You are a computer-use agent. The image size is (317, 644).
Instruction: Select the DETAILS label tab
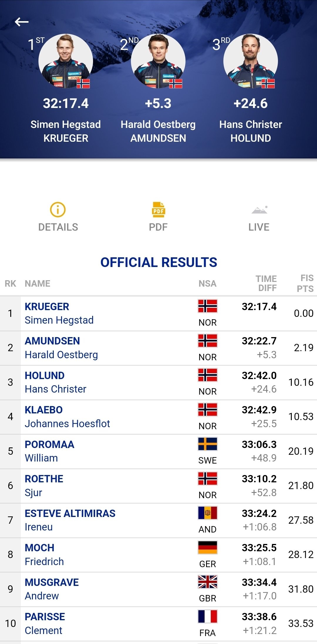coord(58,227)
